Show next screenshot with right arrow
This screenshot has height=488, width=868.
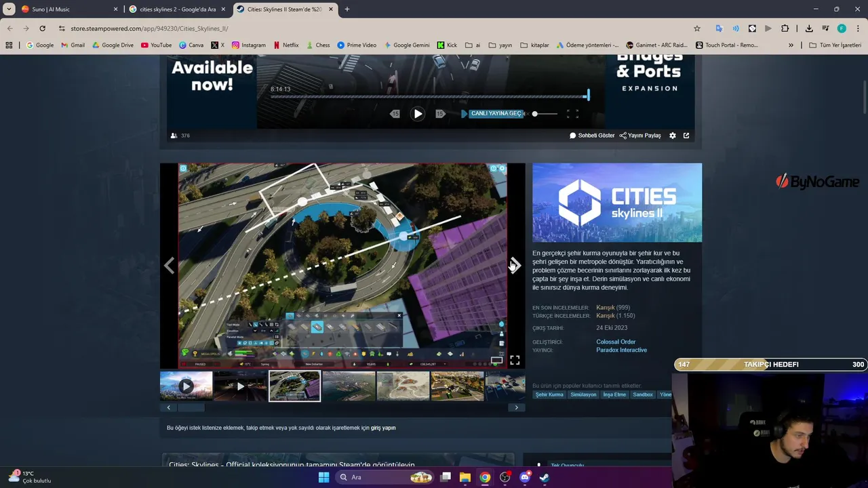[x=516, y=266]
